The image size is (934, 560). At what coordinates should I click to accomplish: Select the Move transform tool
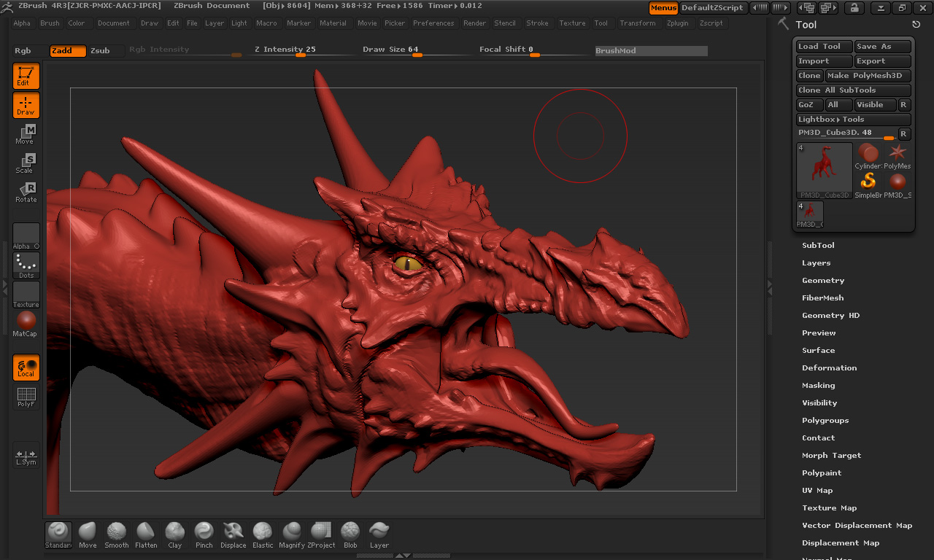click(x=26, y=134)
